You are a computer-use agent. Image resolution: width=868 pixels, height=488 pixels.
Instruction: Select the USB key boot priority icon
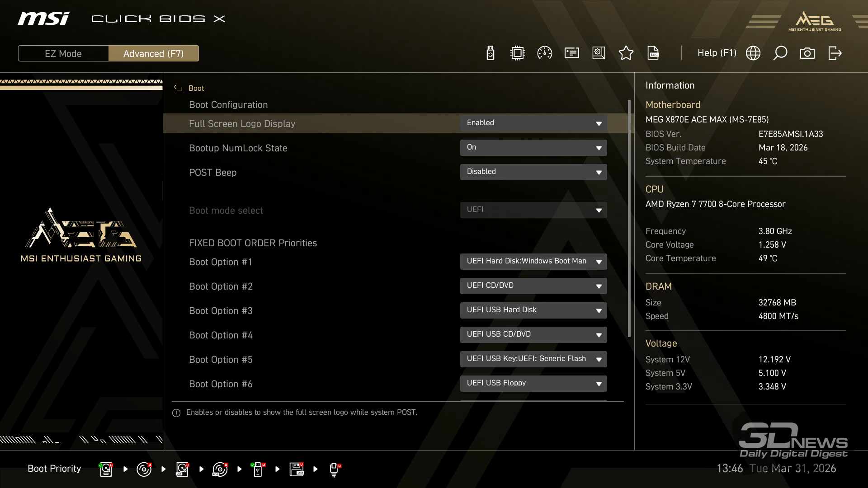coord(258,469)
